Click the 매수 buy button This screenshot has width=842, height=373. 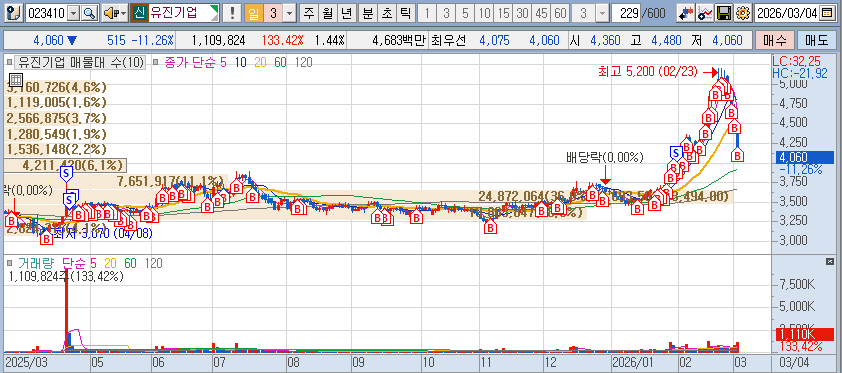(774, 40)
